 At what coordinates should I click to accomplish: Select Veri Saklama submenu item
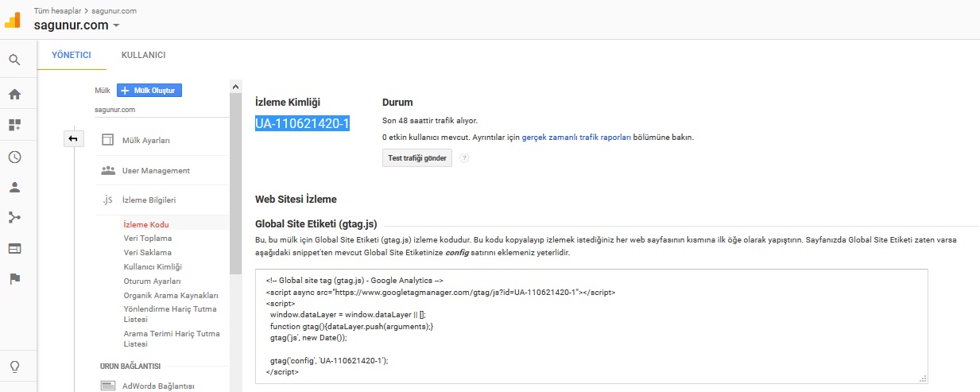(x=148, y=252)
